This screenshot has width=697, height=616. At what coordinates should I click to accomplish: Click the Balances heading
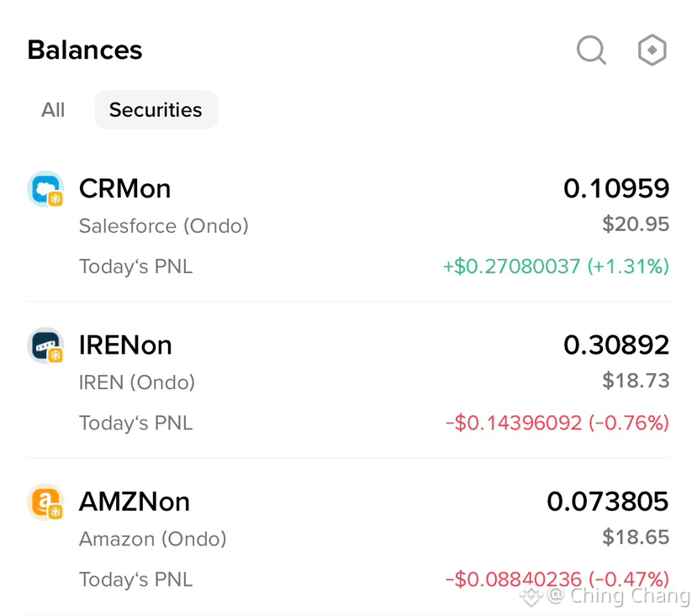[85, 50]
